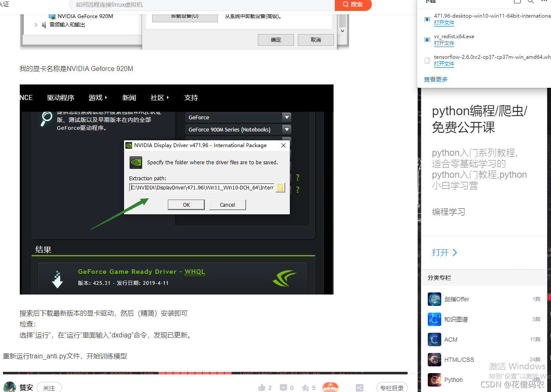Viewport: 551px width, 392px height.
Task: Close the NVIDIA Display Driver dialog with X
Action: pyautogui.click(x=283, y=145)
